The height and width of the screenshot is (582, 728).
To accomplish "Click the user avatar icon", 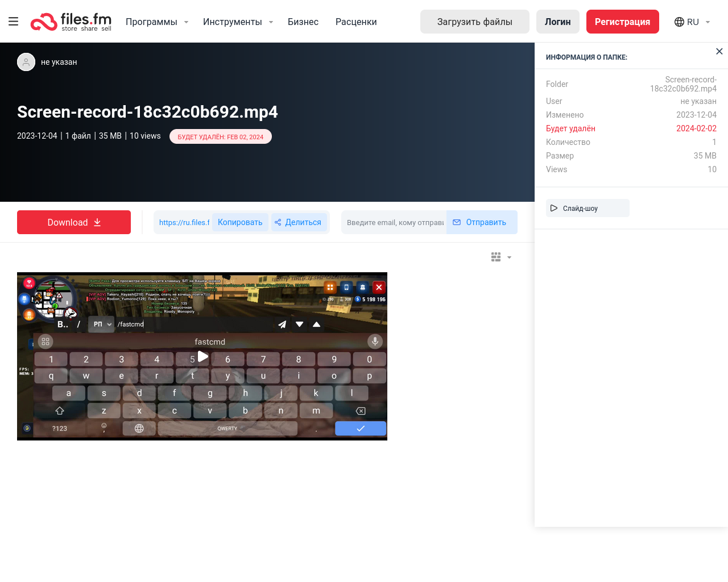I will (26, 62).
